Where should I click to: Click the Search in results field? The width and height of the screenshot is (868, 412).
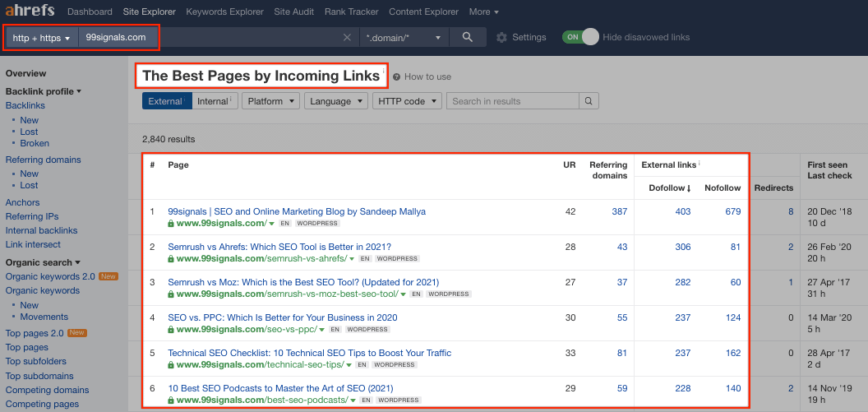tap(513, 101)
